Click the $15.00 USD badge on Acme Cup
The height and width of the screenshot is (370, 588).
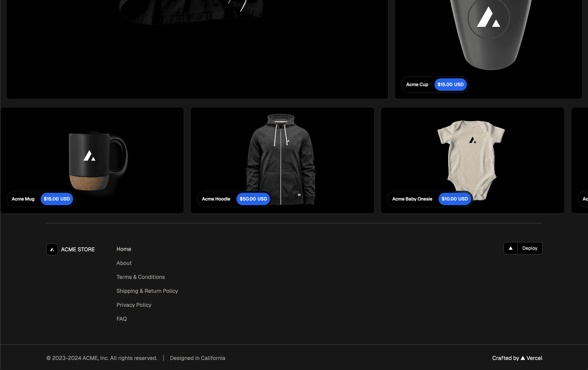(x=451, y=84)
